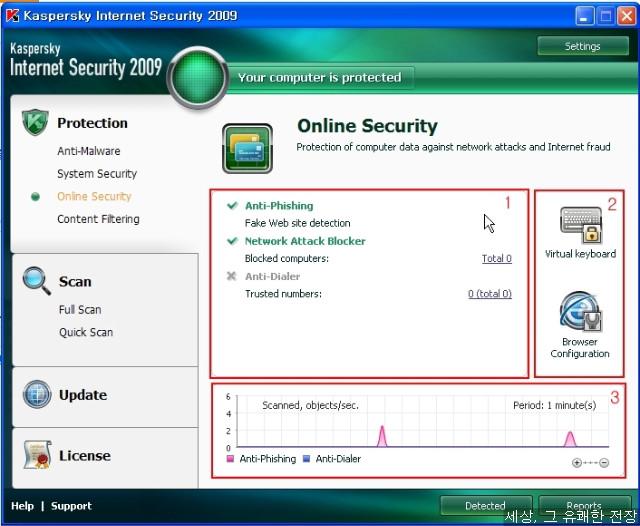Zoom out the activity chart period

coord(604,463)
